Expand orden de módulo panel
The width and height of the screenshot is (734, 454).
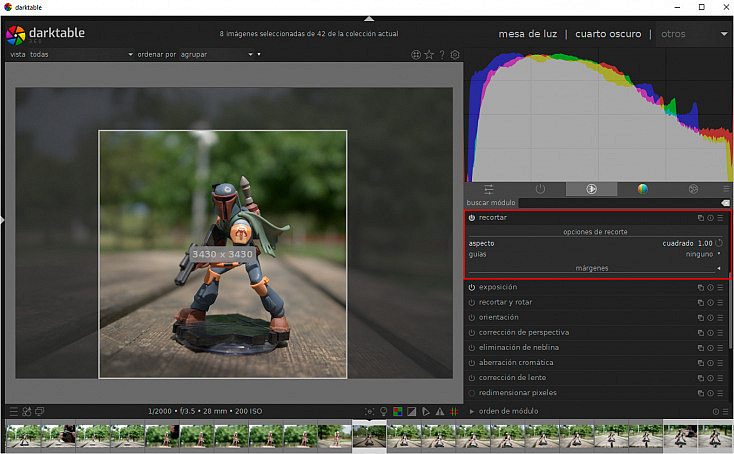472,411
